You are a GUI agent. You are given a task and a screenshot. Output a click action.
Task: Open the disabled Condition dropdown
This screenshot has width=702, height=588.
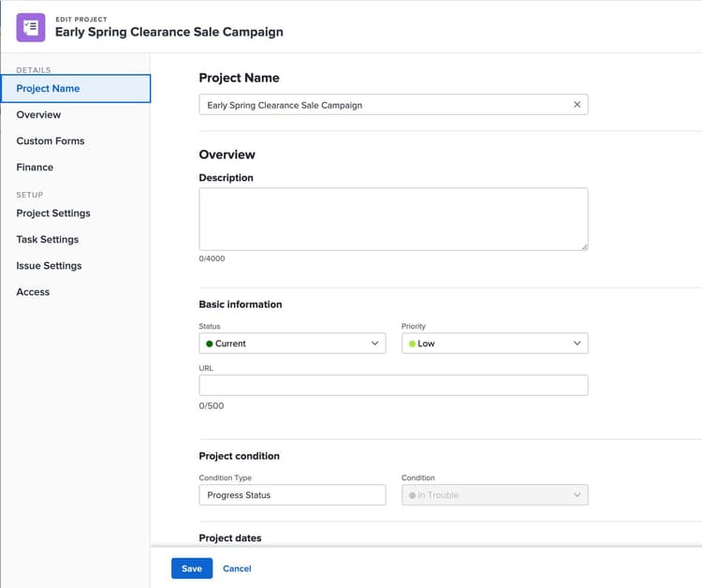tap(494, 495)
